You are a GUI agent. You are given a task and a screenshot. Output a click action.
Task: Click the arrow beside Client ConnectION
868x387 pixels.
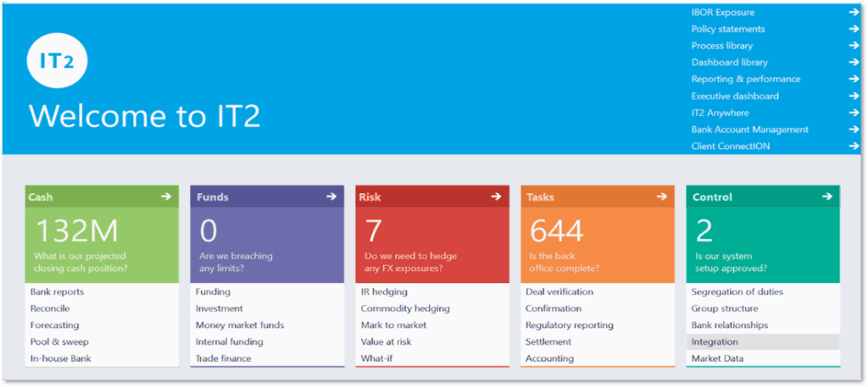(x=853, y=146)
